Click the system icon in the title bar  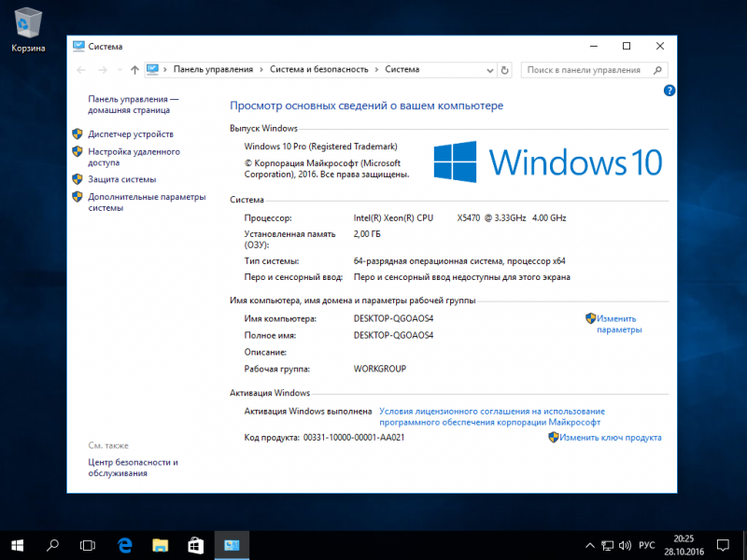(x=78, y=46)
